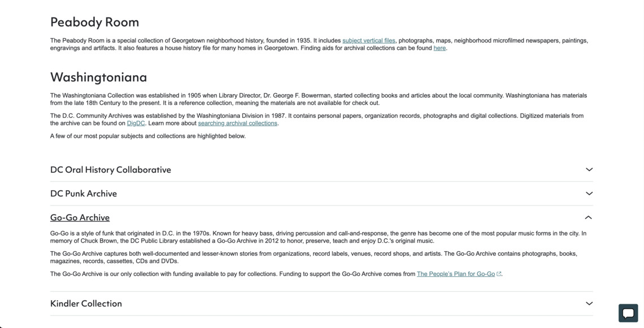Viewport: 644px width, 328px height.
Task: Open the searching archival collections link
Action: (x=237, y=123)
